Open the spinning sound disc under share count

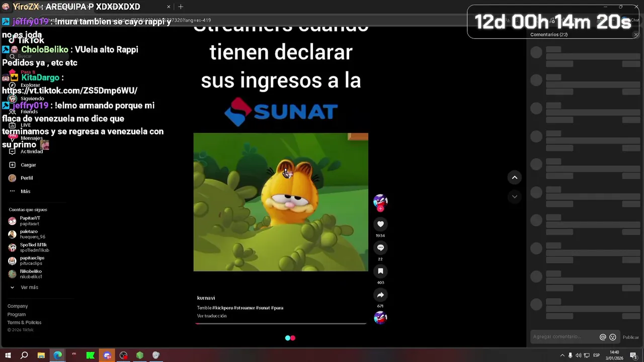pos(380,318)
